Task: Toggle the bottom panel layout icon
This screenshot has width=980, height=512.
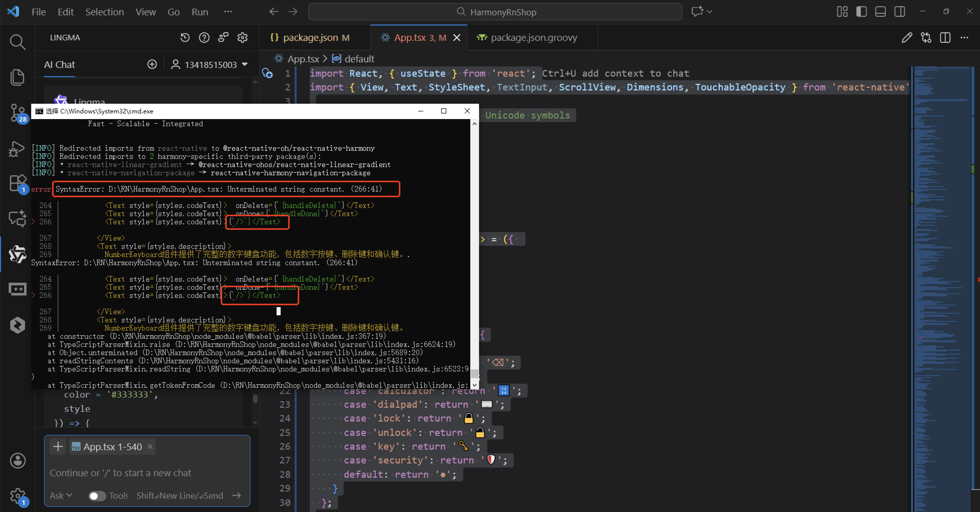Action: click(880, 12)
